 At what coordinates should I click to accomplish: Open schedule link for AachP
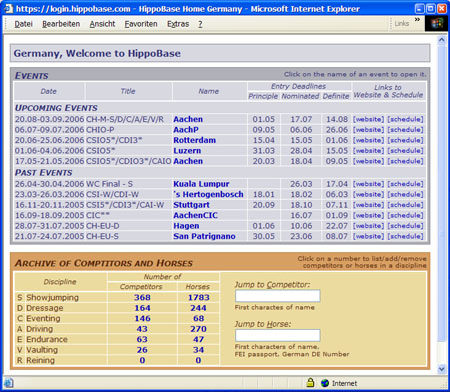point(405,130)
